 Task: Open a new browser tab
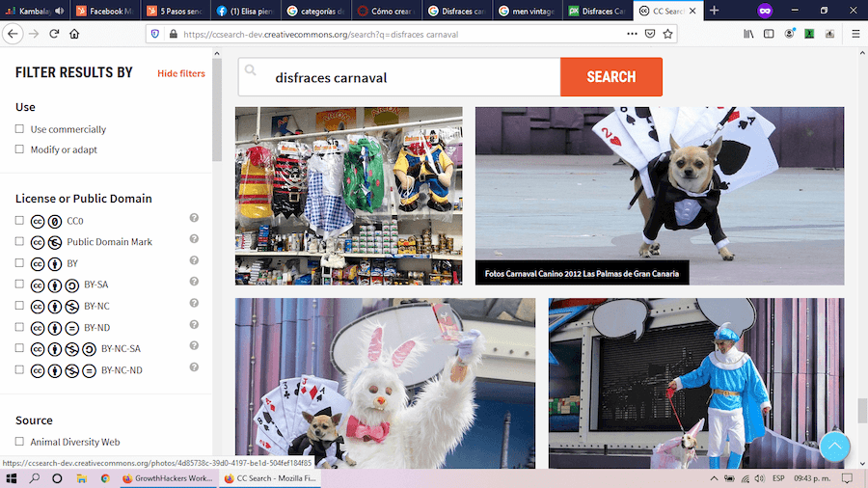pyautogui.click(x=714, y=11)
